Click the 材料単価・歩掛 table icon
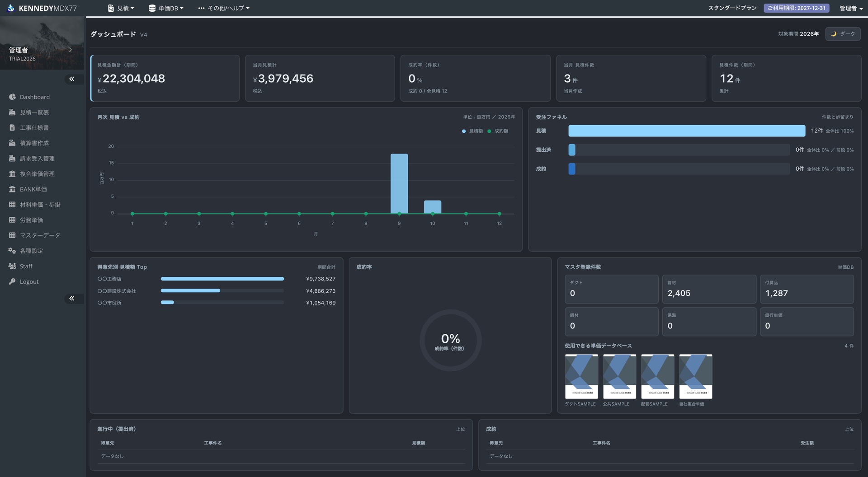 12,205
